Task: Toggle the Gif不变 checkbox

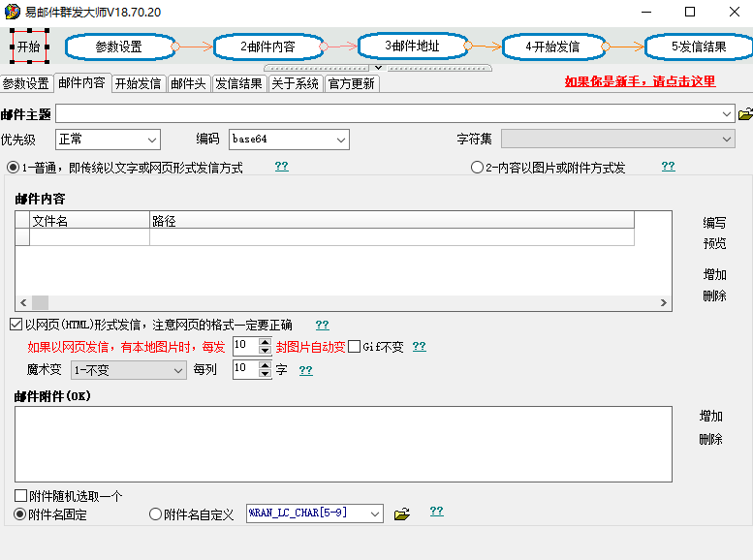Action: [x=354, y=346]
